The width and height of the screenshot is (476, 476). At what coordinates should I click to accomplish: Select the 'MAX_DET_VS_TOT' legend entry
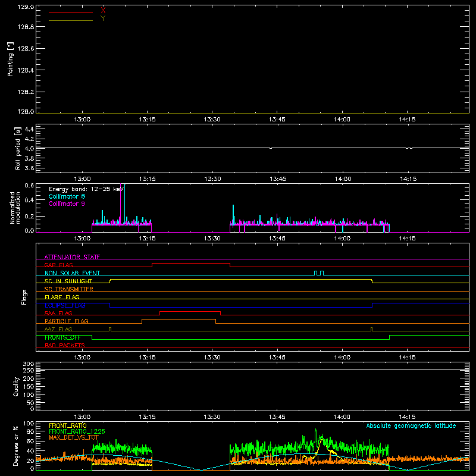point(74,437)
